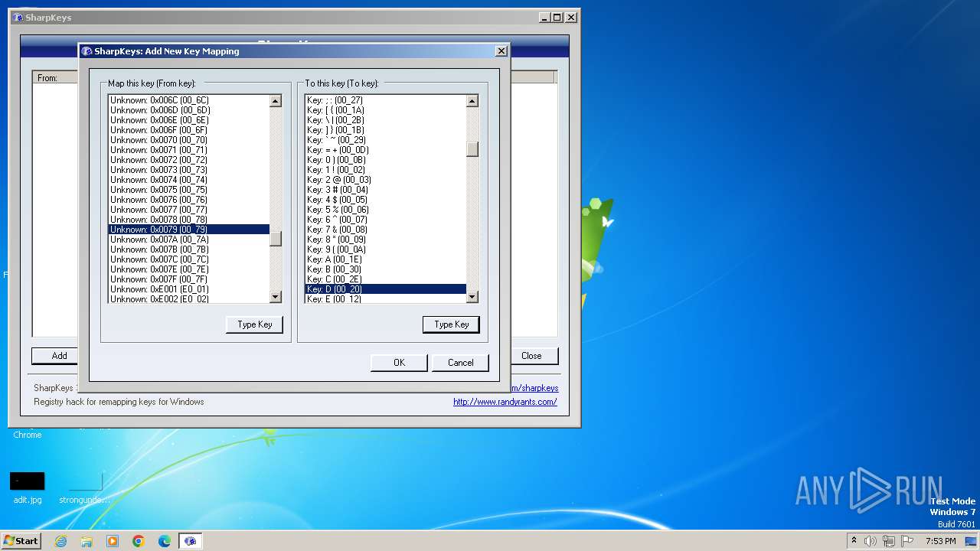
Task: Select Key: [ { (00_1A) in To list
Action: 385,110
